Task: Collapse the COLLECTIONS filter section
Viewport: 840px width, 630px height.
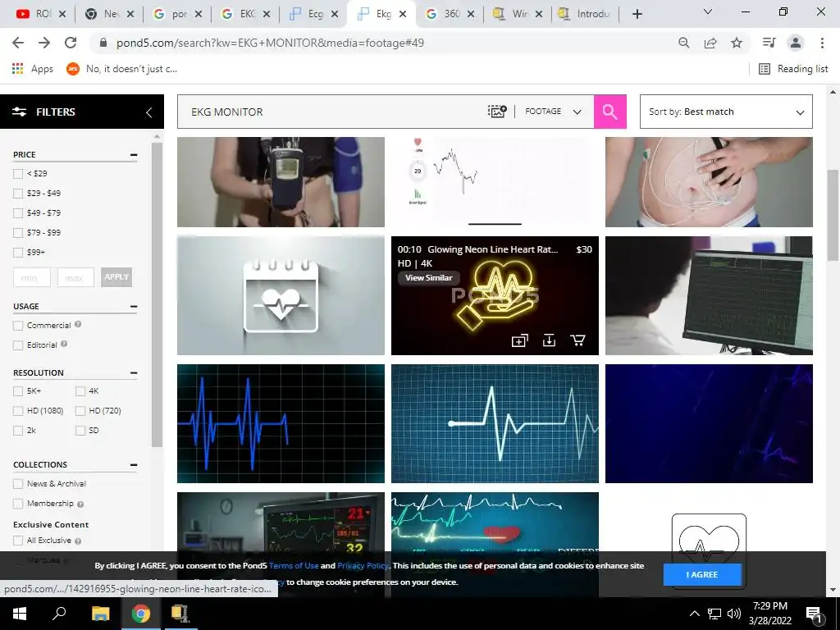Action: pyautogui.click(x=134, y=465)
